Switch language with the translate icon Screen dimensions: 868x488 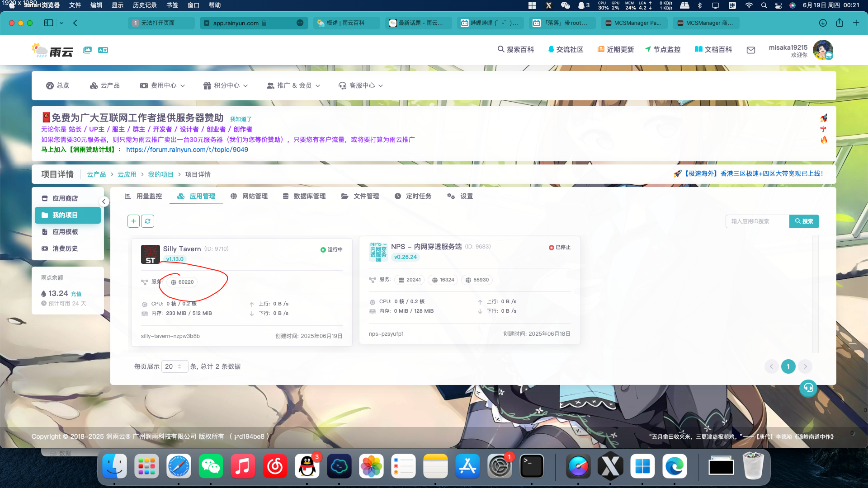pos(103,50)
